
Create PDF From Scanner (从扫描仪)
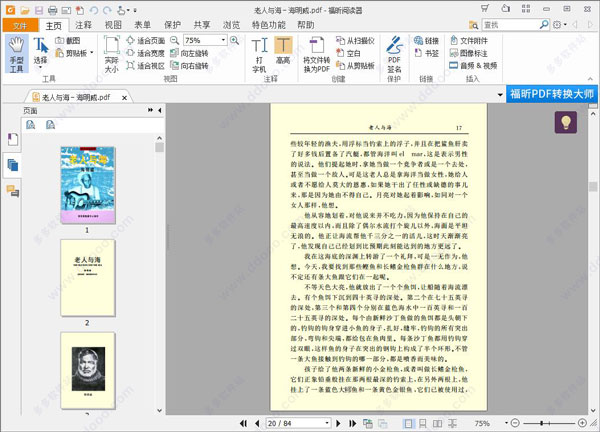355,41
